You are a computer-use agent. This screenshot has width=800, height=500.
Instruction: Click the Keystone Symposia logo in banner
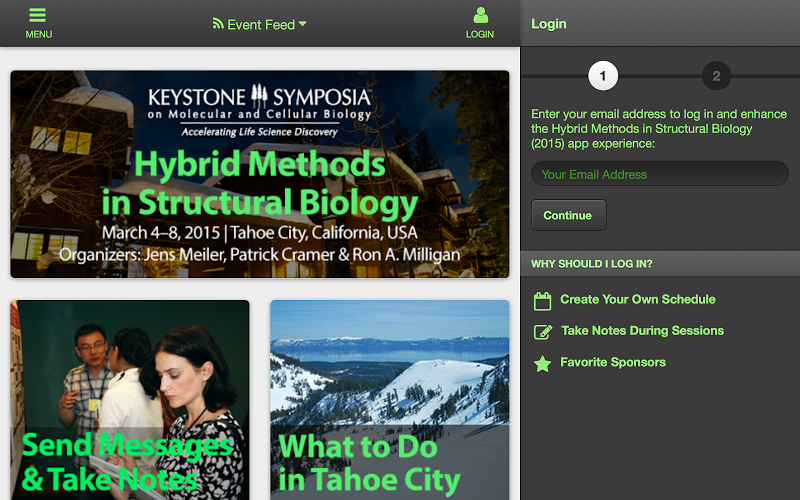260,110
